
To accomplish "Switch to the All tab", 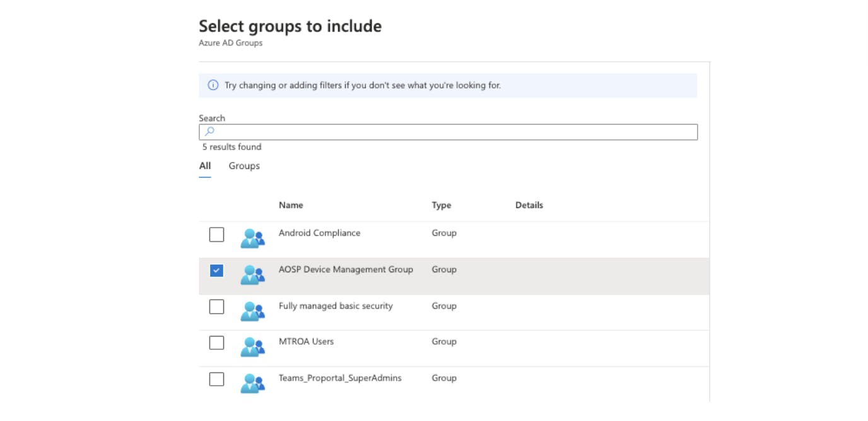I will [x=205, y=166].
